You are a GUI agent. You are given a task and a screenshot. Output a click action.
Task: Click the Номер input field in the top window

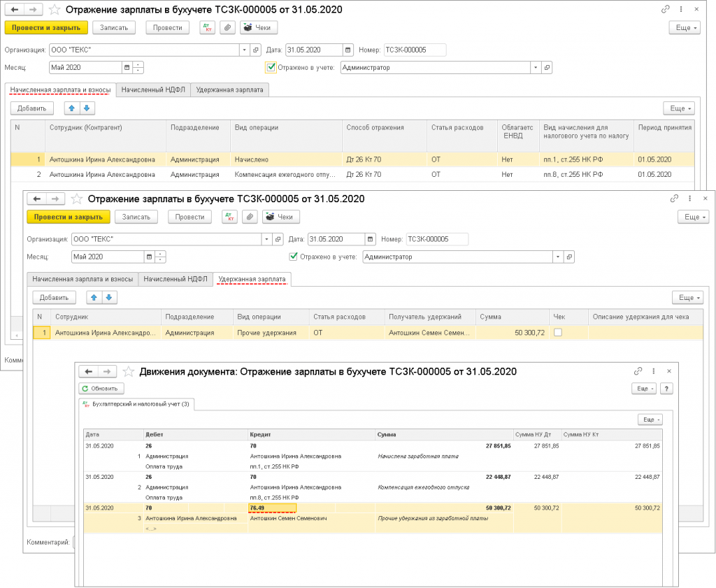tap(414, 50)
